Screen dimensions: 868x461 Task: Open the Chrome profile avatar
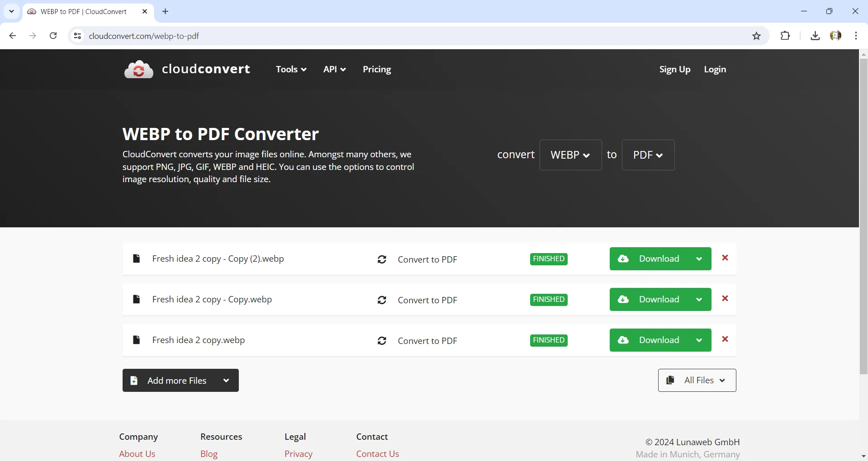click(835, 36)
